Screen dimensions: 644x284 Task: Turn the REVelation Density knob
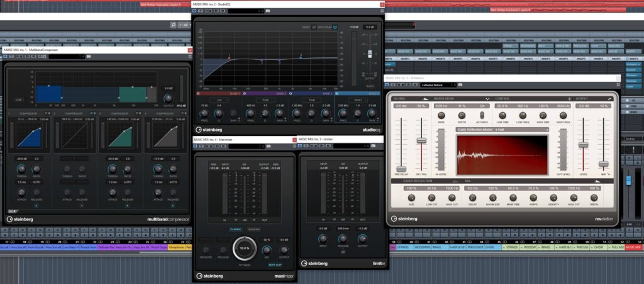[x=553, y=198]
